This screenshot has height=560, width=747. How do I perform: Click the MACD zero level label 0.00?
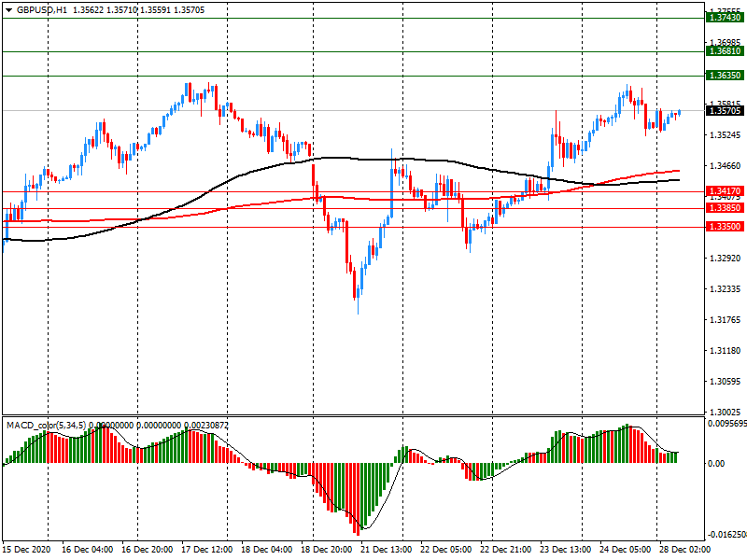point(716,463)
